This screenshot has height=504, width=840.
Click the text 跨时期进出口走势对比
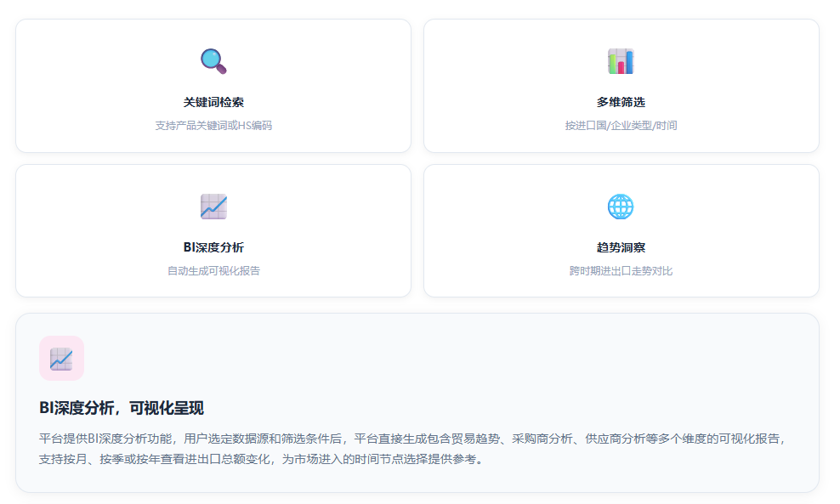621,271
